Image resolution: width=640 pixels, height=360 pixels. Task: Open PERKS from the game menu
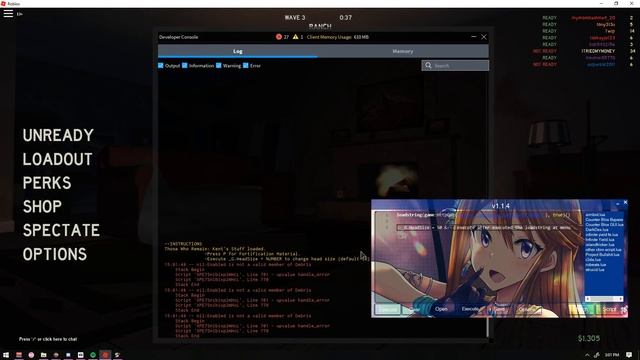tap(47, 183)
